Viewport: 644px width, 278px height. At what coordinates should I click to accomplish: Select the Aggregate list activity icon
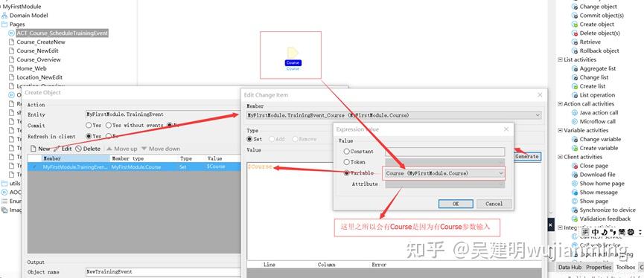pyautogui.click(x=575, y=68)
